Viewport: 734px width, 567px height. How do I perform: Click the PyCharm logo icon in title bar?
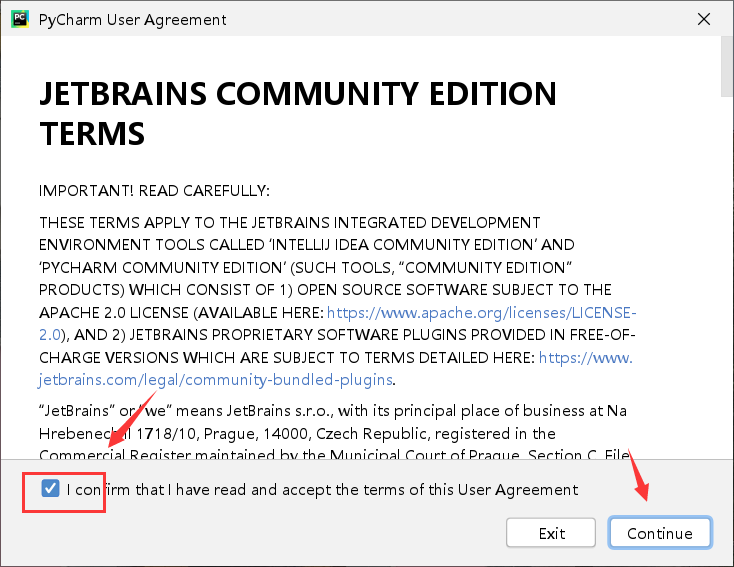click(x=20, y=19)
